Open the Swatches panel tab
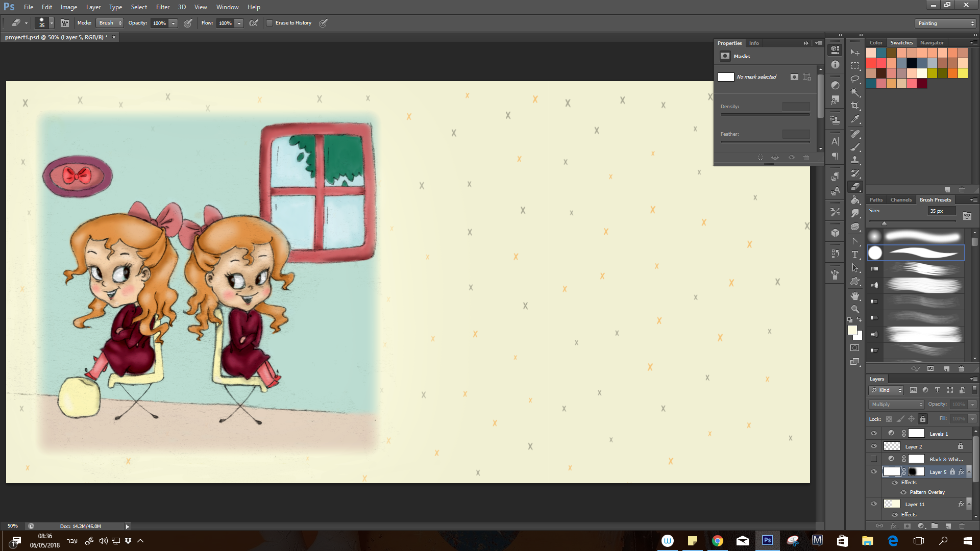Image resolution: width=980 pixels, height=551 pixels. 901,42
